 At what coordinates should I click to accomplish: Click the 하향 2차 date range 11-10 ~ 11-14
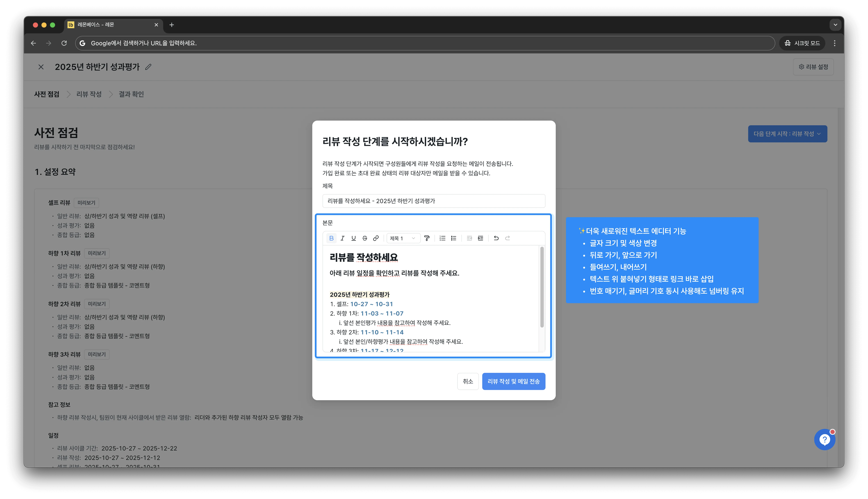pyautogui.click(x=382, y=332)
